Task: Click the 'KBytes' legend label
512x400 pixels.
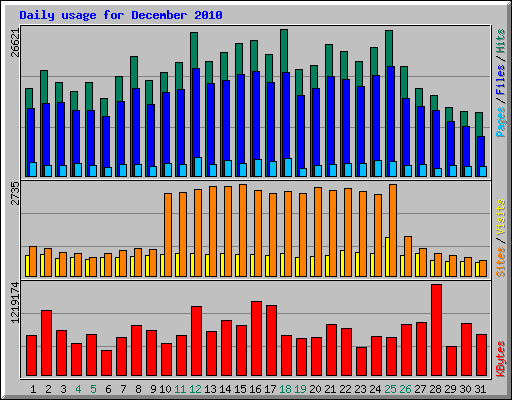Action: [x=500, y=359]
